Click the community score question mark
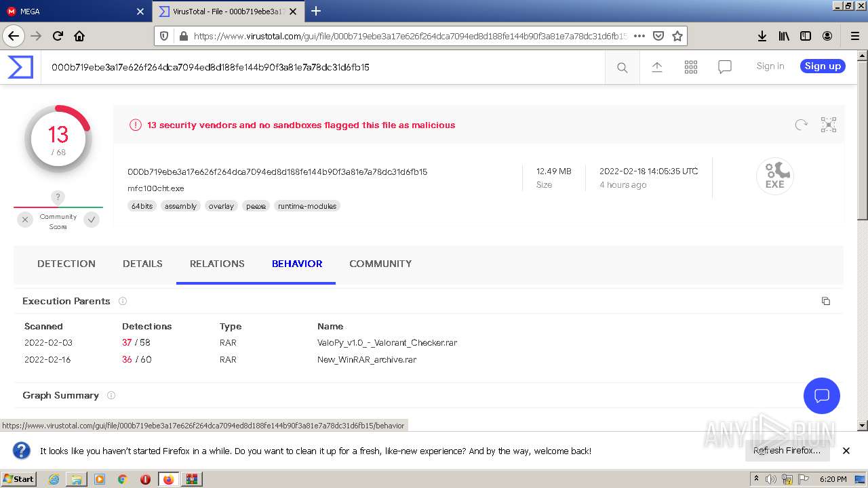 click(x=58, y=197)
